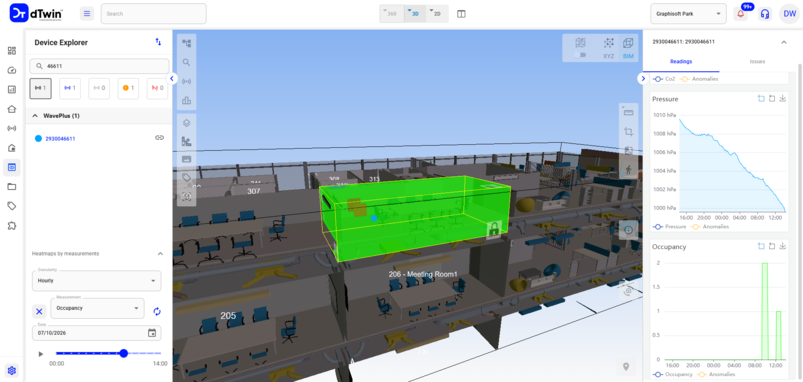Click the layers icon in viewer toolbar
The height and width of the screenshot is (382, 803).
click(x=186, y=123)
